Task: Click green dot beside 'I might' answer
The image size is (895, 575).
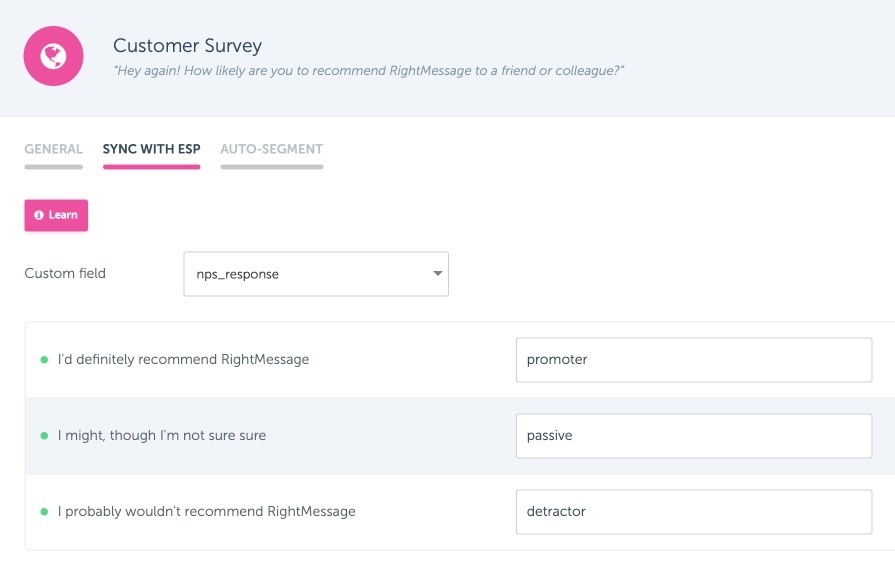Action: 44,436
